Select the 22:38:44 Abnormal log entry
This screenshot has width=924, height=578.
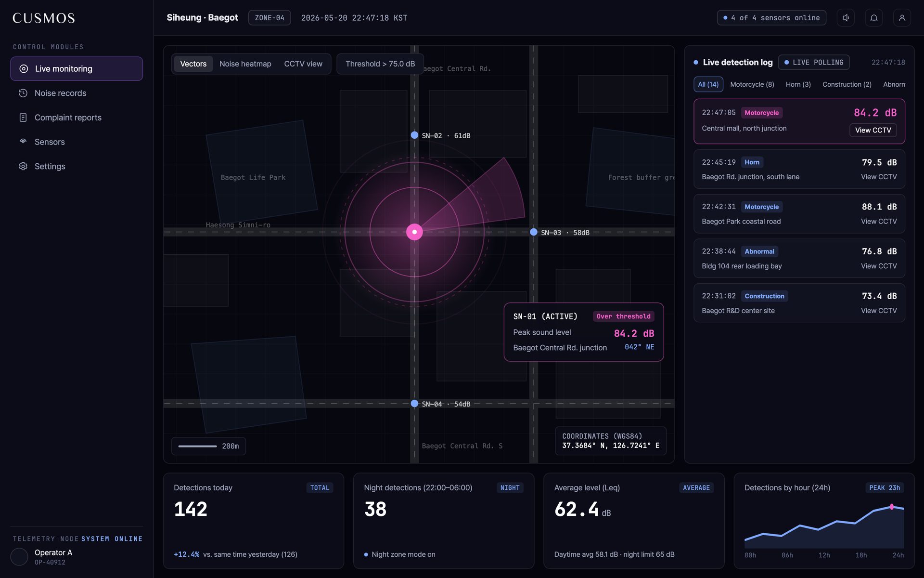click(799, 258)
